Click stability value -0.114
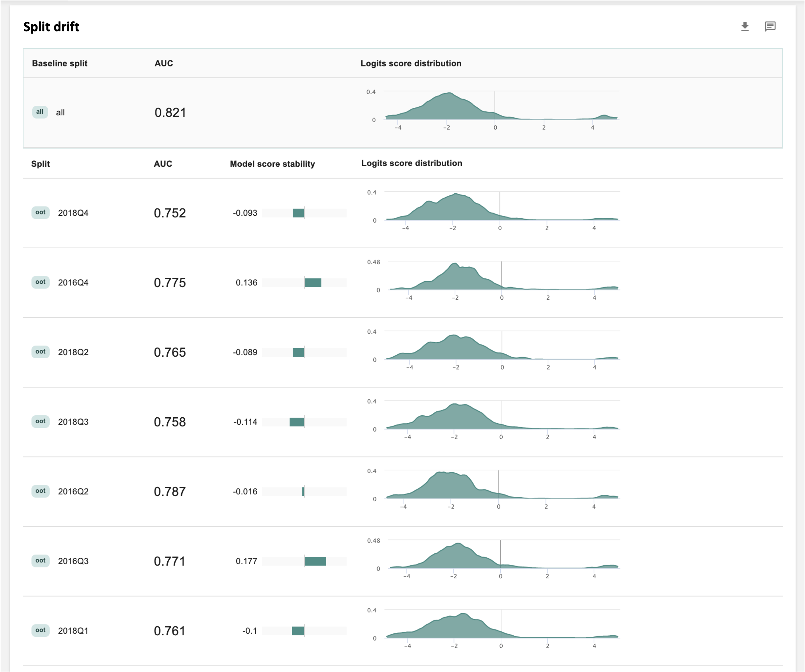Screen dimensions: 805x672 click(x=245, y=422)
